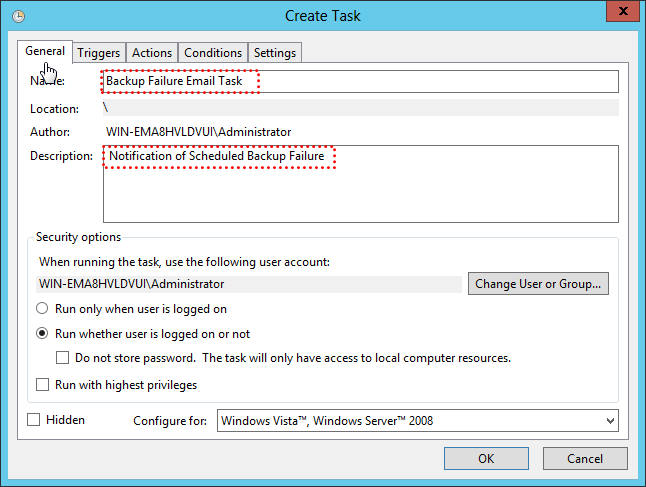Image resolution: width=646 pixels, height=487 pixels.
Task: Switch to the Triggers tab
Action: (99, 53)
